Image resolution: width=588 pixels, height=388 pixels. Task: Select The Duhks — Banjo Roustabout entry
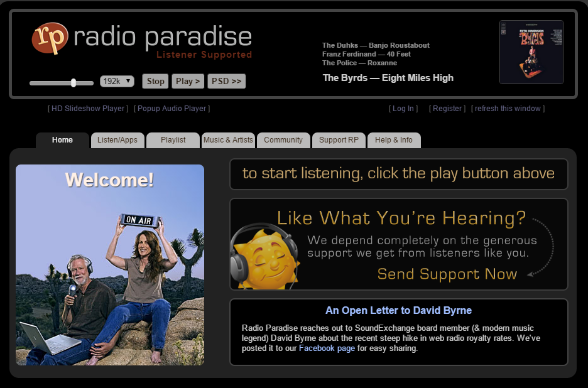pyautogui.click(x=376, y=45)
